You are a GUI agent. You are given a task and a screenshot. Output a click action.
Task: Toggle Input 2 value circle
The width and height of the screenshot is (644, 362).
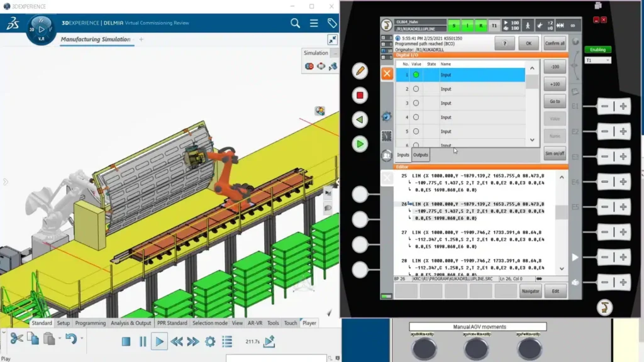(x=416, y=89)
